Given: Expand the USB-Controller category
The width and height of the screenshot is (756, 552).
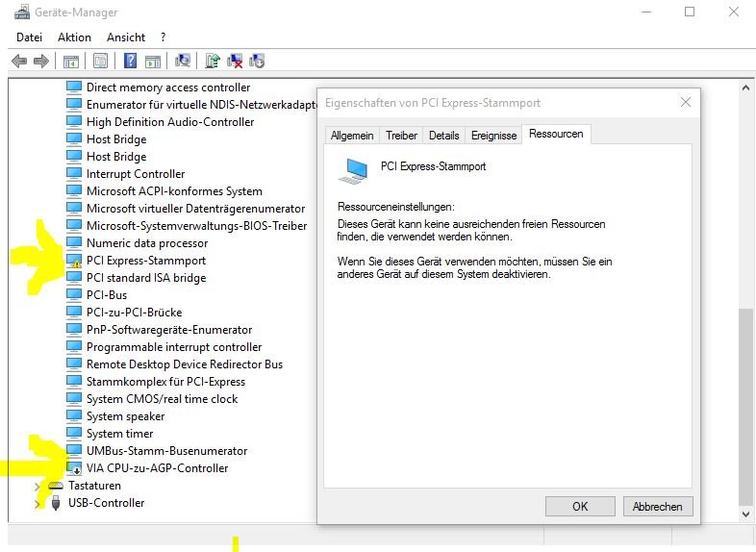Looking at the screenshot, I should pos(38,503).
